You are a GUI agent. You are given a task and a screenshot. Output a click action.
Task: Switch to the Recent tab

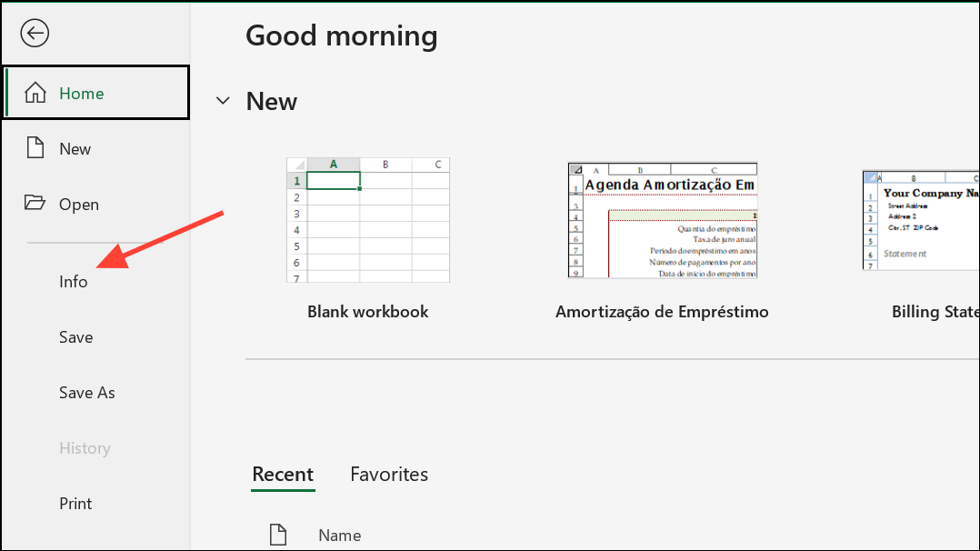click(283, 474)
